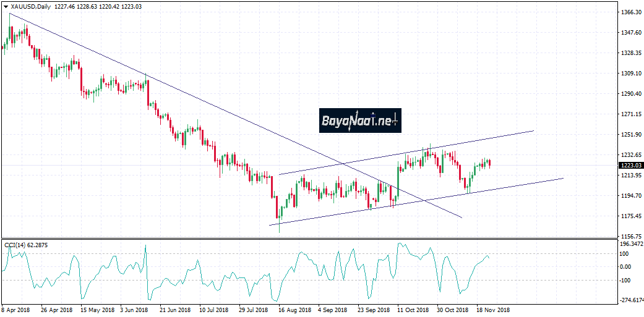Click the 1156.75 price axis label
Image resolution: width=644 pixels, height=317 pixels.
coord(629,237)
